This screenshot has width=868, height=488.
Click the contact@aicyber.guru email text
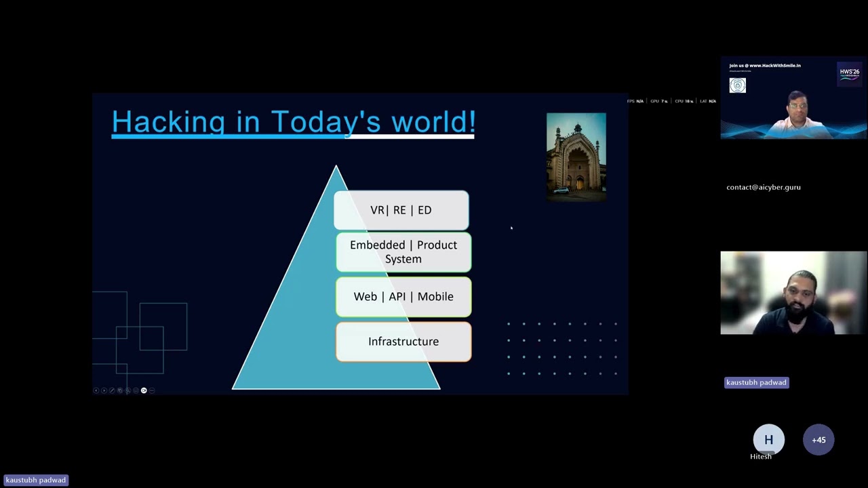coord(764,187)
